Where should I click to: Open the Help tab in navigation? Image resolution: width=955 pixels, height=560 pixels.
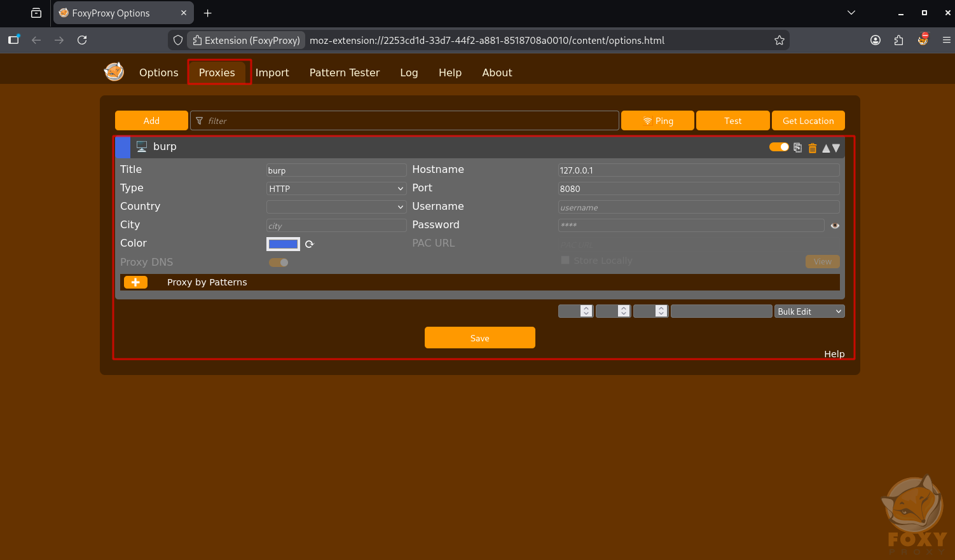click(450, 72)
